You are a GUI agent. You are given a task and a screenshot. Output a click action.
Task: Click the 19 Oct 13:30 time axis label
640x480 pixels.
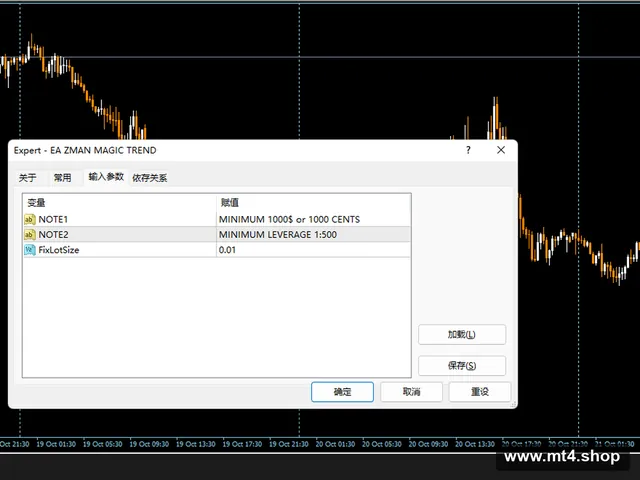196,444
